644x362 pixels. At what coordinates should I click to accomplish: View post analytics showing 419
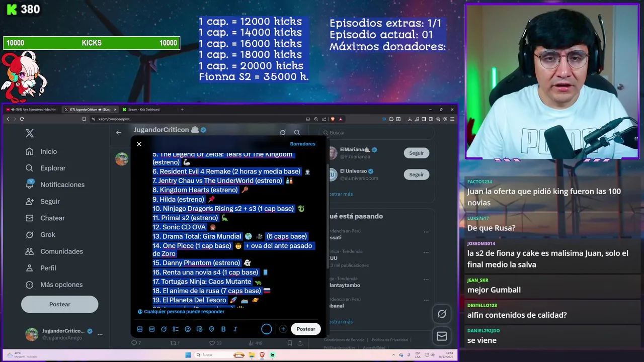click(x=256, y=343)
